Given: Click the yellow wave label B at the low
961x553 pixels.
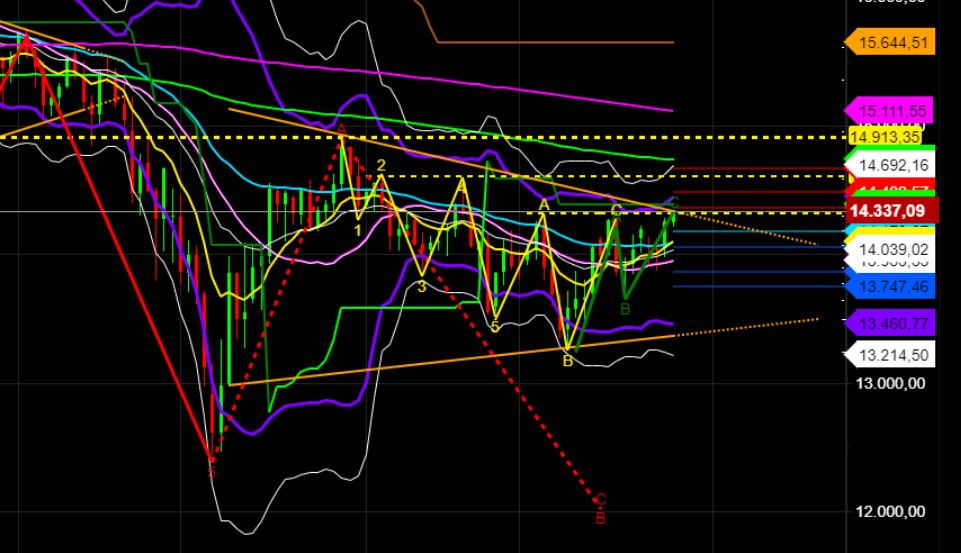Looking at the screenshot, I should [x=568, y=361].
